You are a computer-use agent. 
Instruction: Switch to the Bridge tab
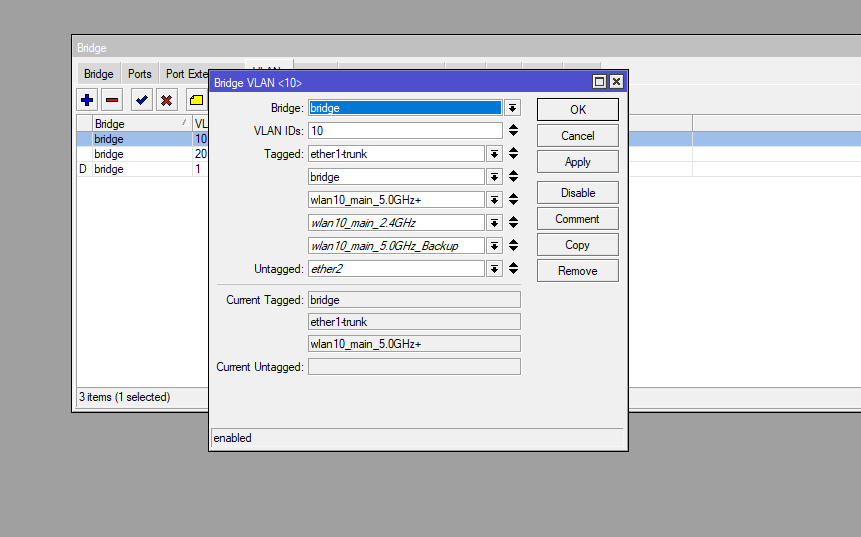click(x=99, y=74)
